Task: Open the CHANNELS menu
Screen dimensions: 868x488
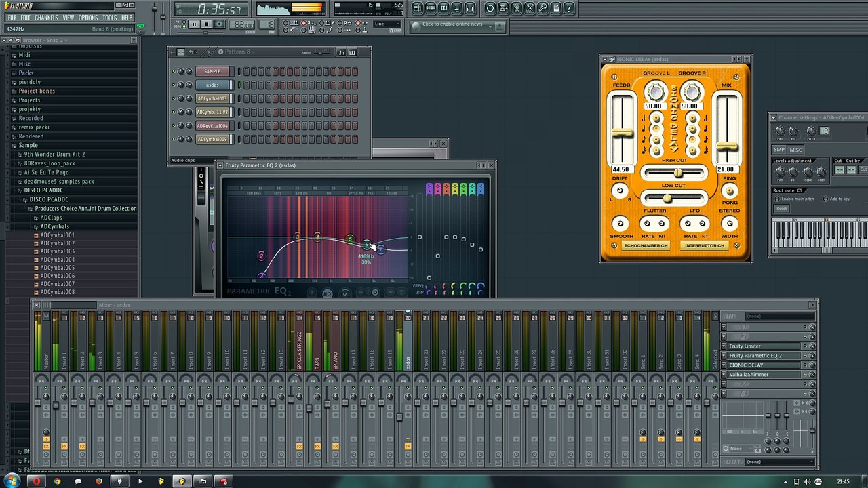Action: coord(46,18)
